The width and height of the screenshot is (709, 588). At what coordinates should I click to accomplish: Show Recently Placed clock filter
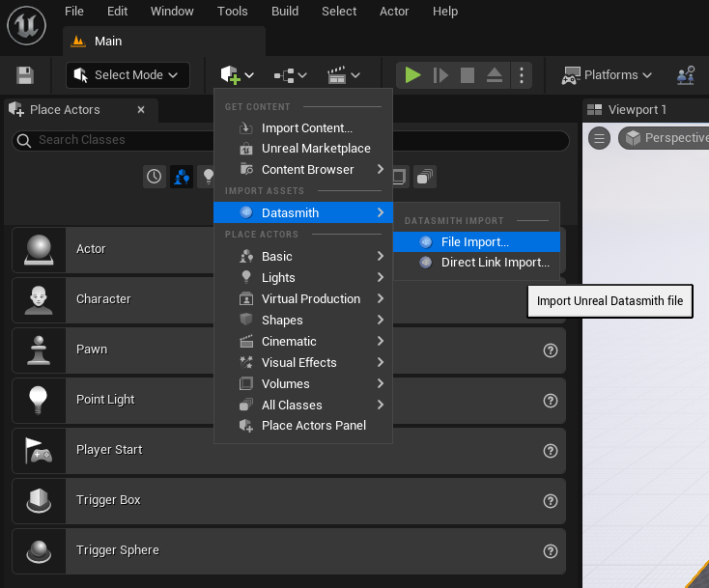155,177
